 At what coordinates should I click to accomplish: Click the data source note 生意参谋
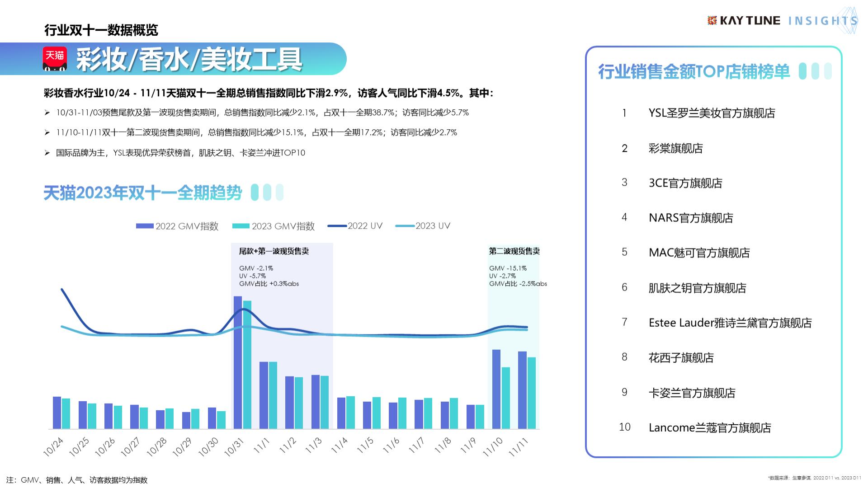click(815, 478)
